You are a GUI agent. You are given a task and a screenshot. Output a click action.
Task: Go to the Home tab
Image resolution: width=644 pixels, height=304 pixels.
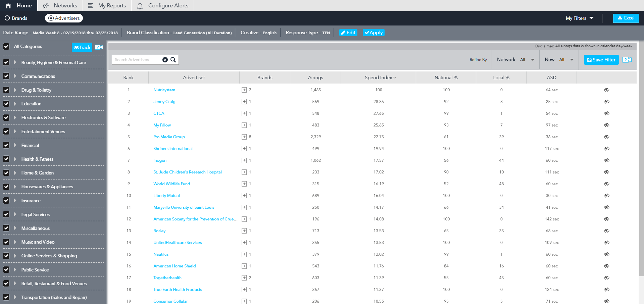19,6
